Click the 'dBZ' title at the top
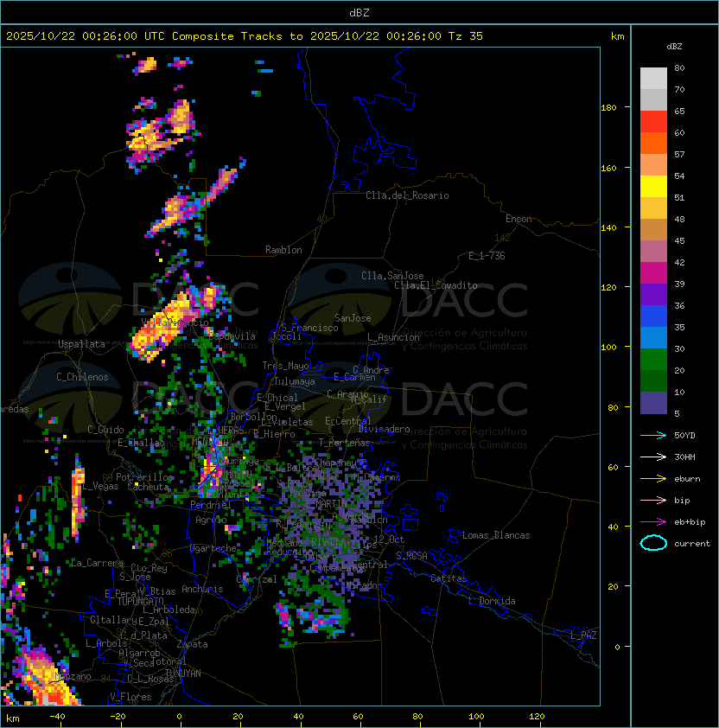The height and width of the screenshot is (728, 719). click(x=359, y=12)
